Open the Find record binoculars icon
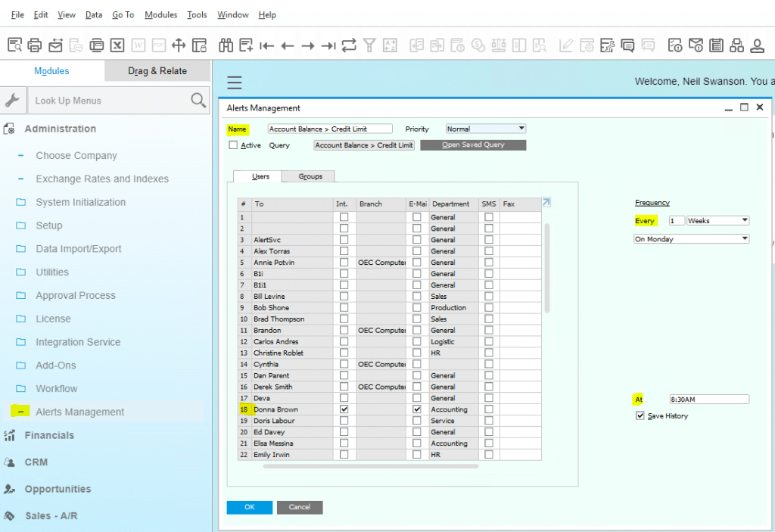The width and height of the screenshot is (775, 532). [226, 45]
